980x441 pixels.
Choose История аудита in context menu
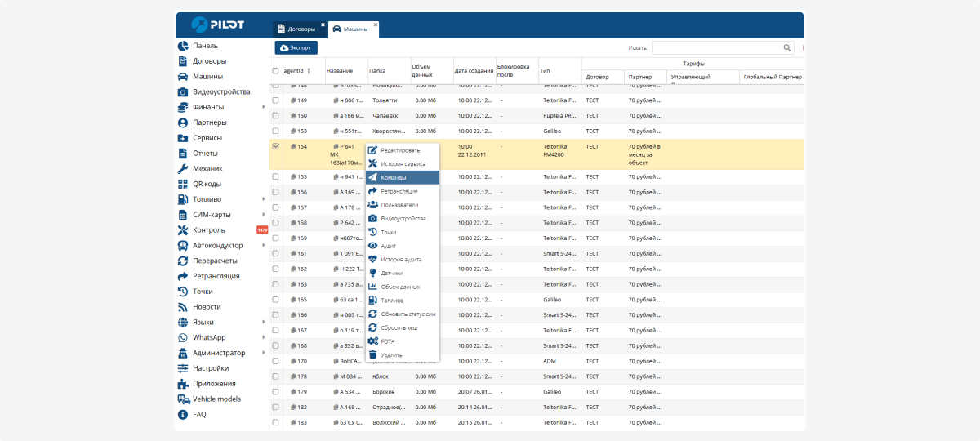tap(402, 259)
